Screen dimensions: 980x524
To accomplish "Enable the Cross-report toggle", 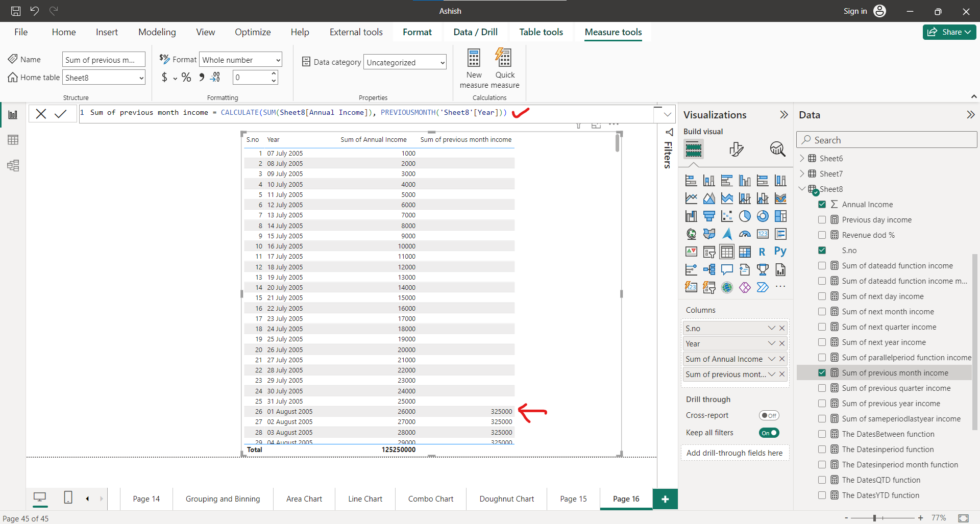I will pyautogui.click(x=769, y=415).
